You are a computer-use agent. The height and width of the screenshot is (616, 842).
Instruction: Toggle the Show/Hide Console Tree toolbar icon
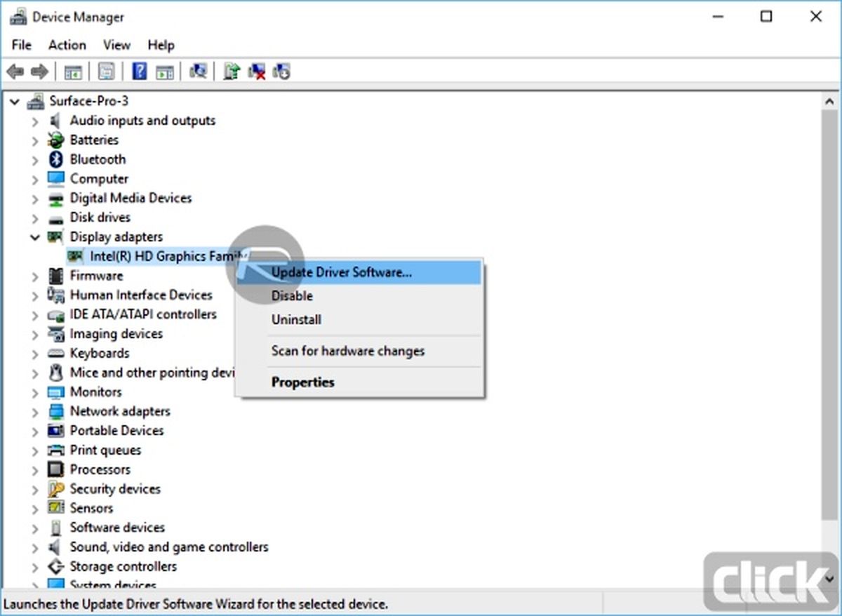(x=74, y=71)
